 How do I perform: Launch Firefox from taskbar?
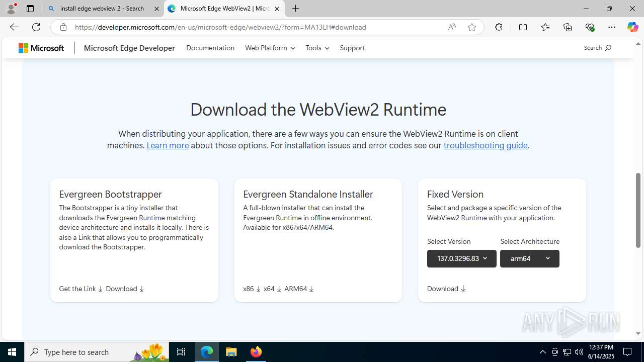click(256, 352)
